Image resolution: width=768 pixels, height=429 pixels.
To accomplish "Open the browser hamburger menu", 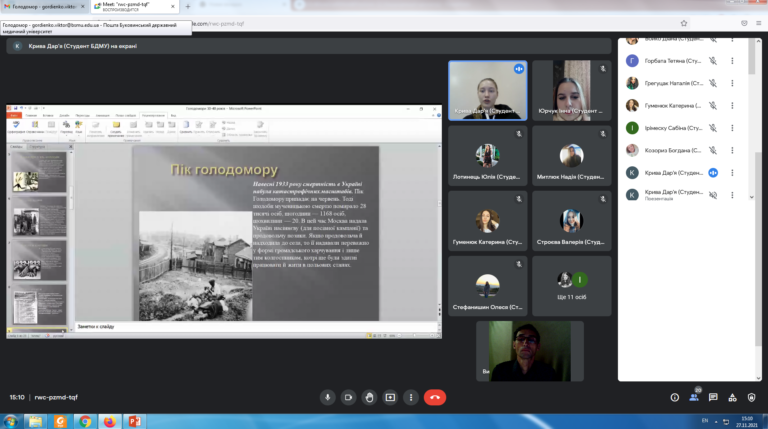I will 758,23.
